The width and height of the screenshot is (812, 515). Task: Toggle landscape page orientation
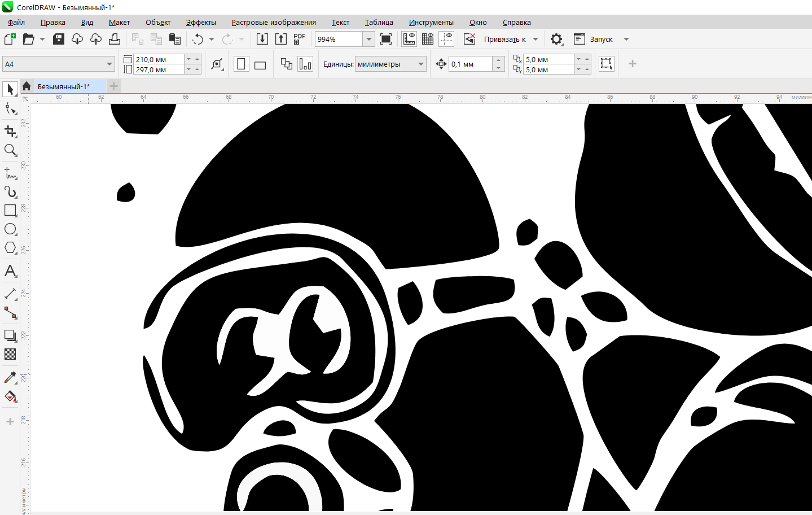pos(260,64)
